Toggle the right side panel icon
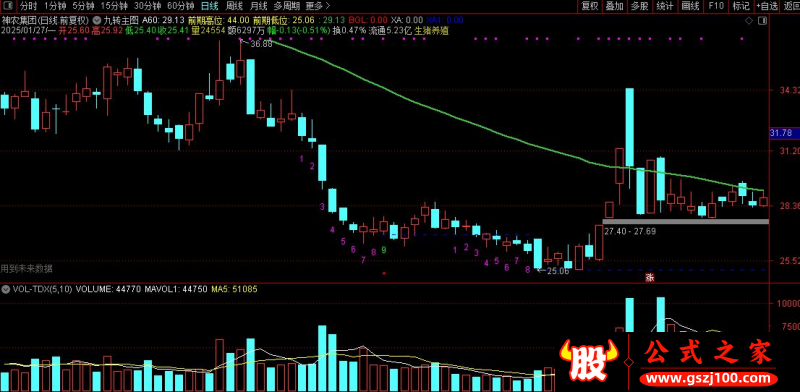The width and height of the screenshot is (800, 392). point(762,20)
